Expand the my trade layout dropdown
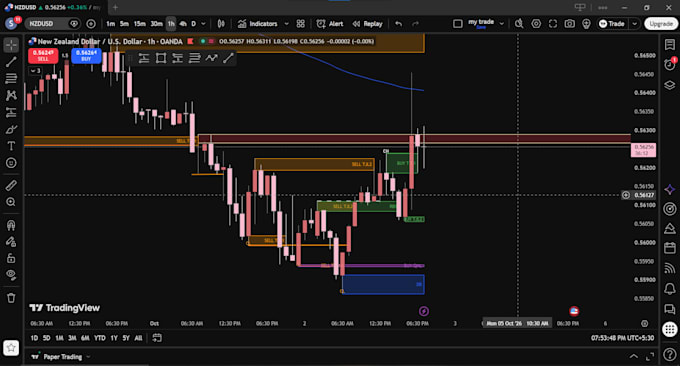 (x=502, y=24)
